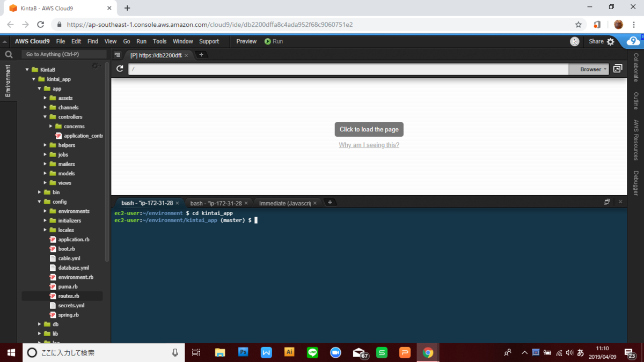Open the Windows Task View icon
The height and width of the screenshot is (362, 644).
point(196,352)
